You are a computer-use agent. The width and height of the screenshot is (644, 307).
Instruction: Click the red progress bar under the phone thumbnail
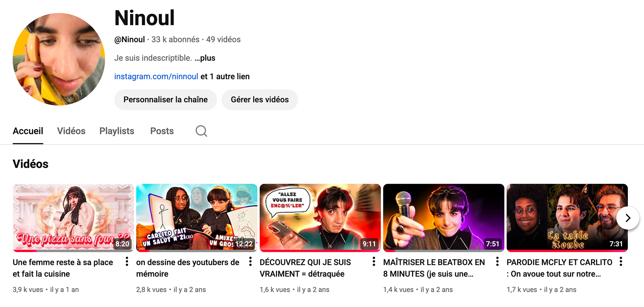click(320, 251)
